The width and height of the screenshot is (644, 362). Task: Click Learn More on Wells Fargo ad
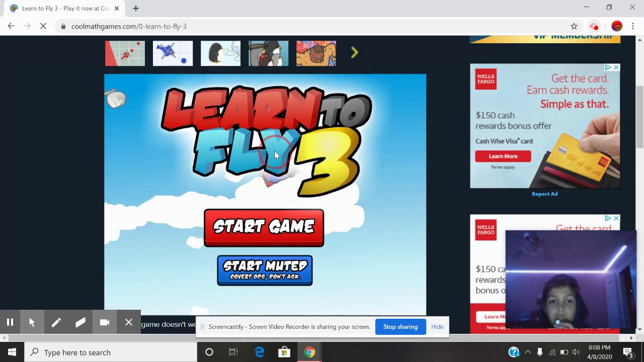click(x=503, y=156)
